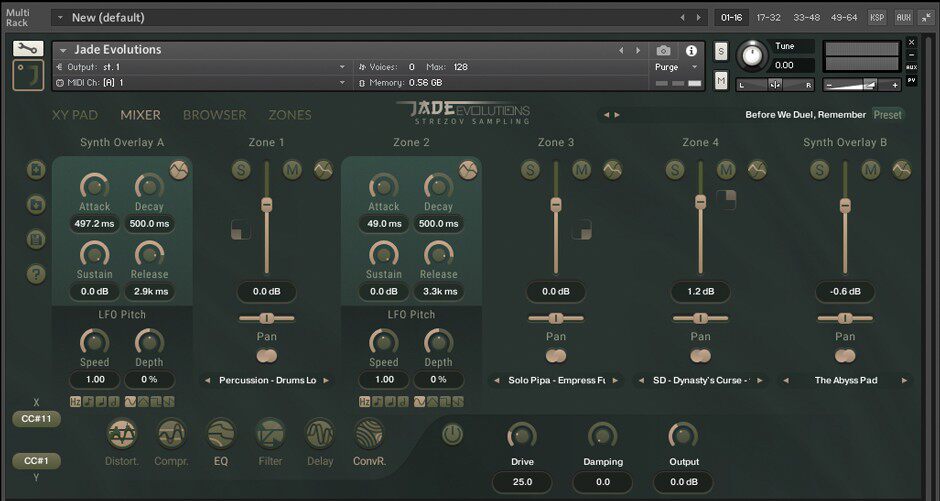The width and height of the screenshot is (940, 501).
Task: Adjust the Kontakt instrument volume slider
Action: point(862,85)
